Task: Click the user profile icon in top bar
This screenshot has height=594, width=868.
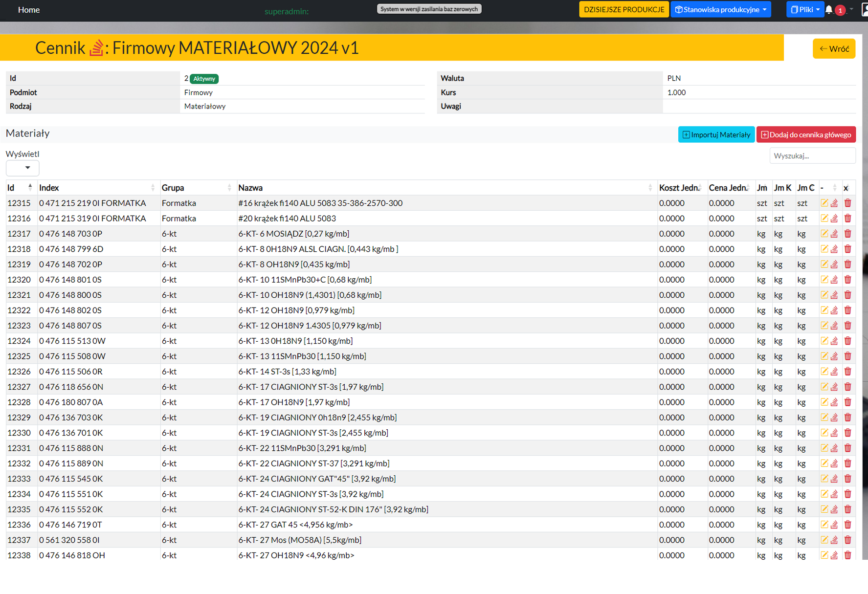Action: click(864, 10)
